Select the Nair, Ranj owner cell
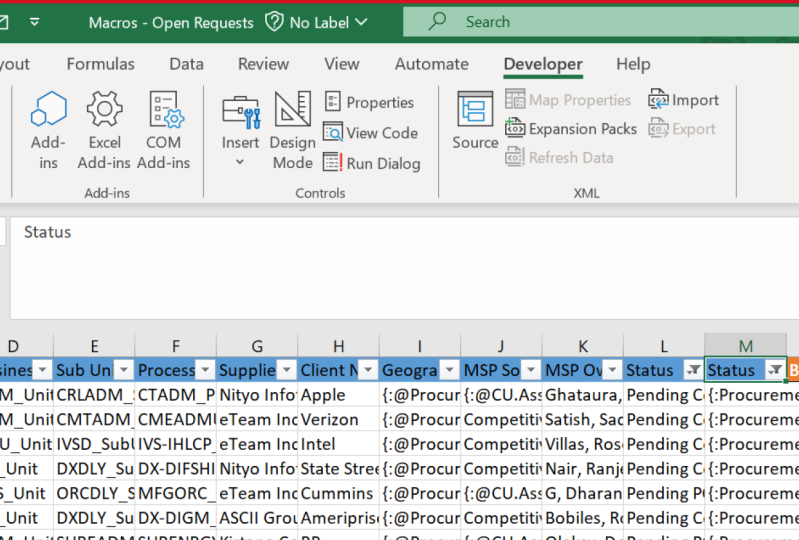This screenshot has width=799, height=540. [583, 469]
